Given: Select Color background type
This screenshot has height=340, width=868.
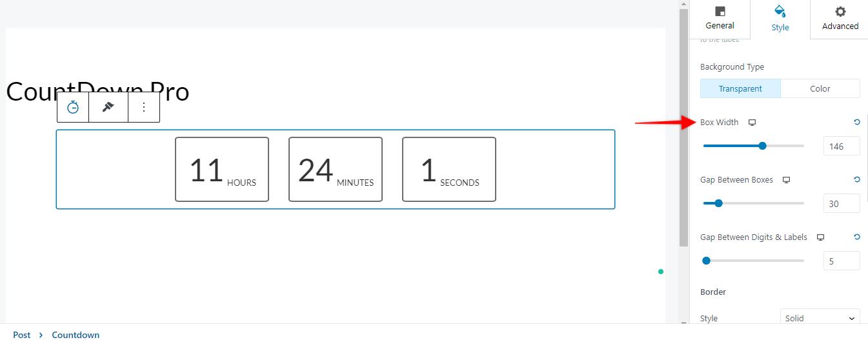Looking at the screenshot, I should (x=820, y=88).
